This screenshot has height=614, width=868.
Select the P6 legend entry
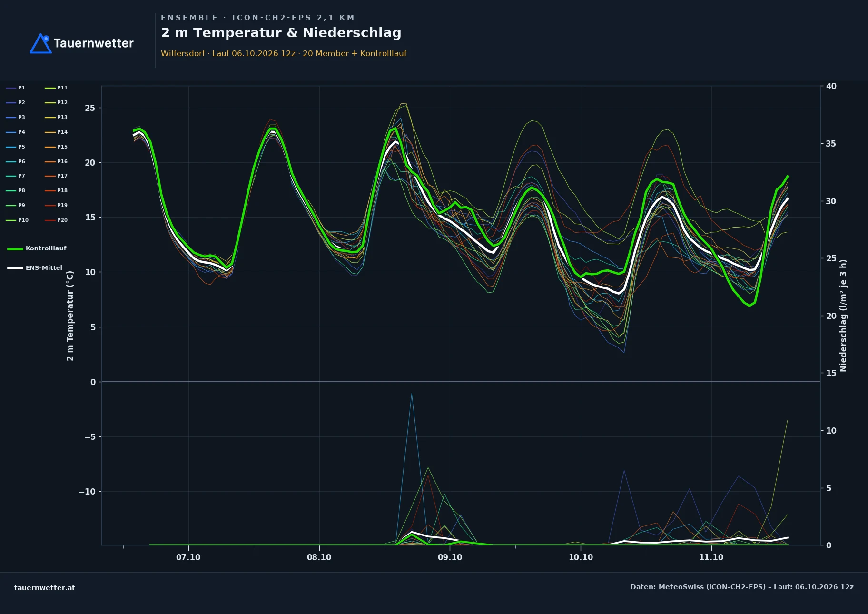(16, 161)
